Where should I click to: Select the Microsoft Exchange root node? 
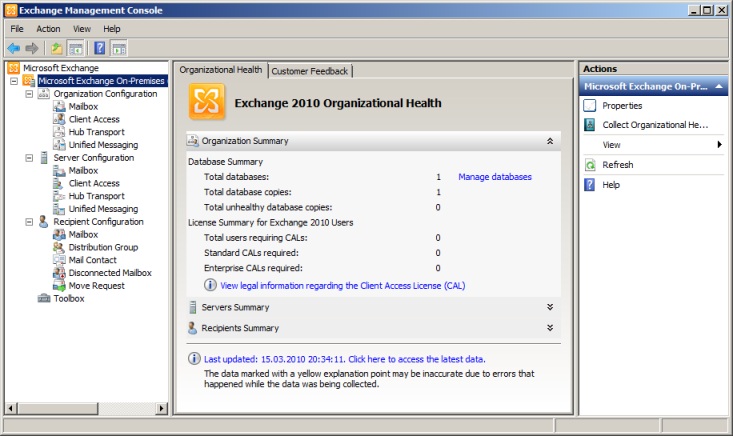(61, 68)
